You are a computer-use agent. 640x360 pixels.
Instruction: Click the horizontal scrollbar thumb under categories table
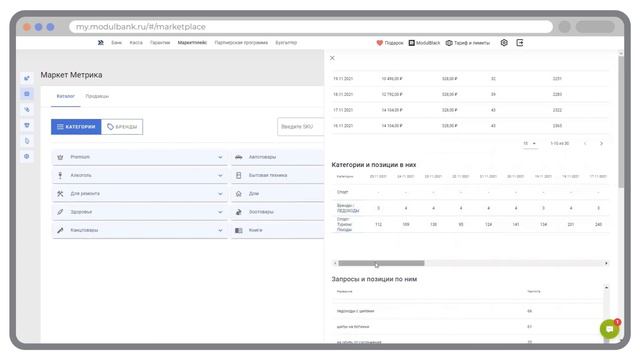[x=381, y=263]
